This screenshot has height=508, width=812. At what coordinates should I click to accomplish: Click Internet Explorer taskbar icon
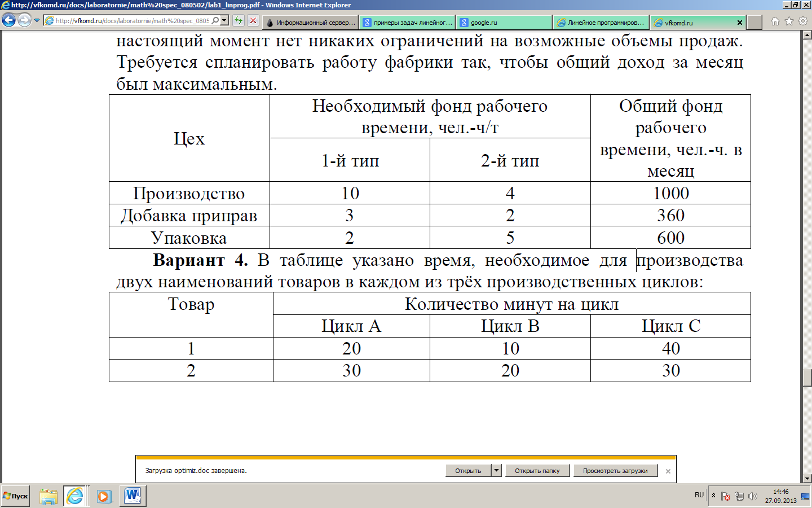[x=75, y=496]
